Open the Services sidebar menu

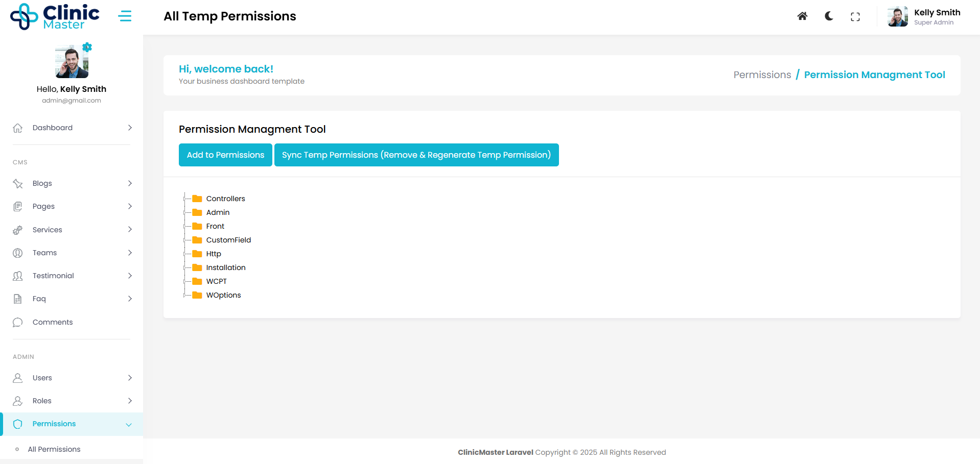point(48,230)
